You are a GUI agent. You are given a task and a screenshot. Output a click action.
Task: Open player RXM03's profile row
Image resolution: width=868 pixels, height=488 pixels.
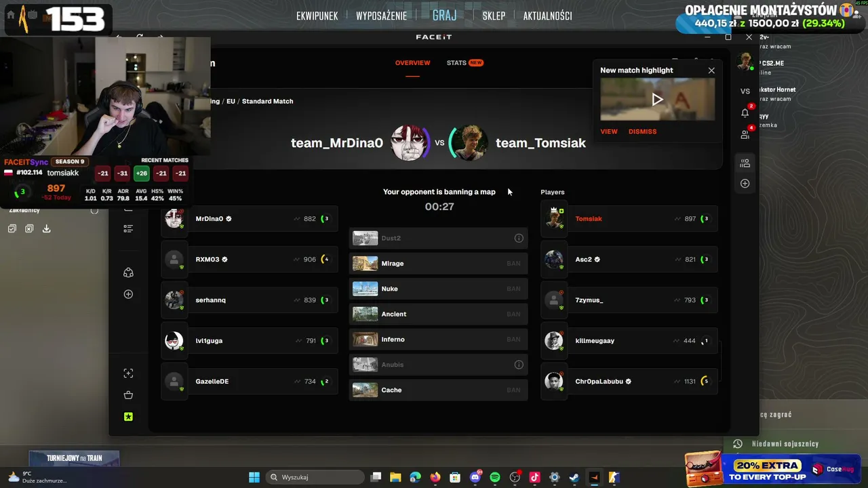click(x=250, y=259)
